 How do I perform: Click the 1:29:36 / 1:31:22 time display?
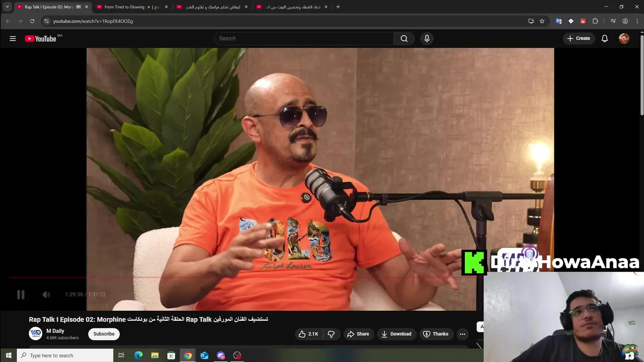(x=85, y=295)
